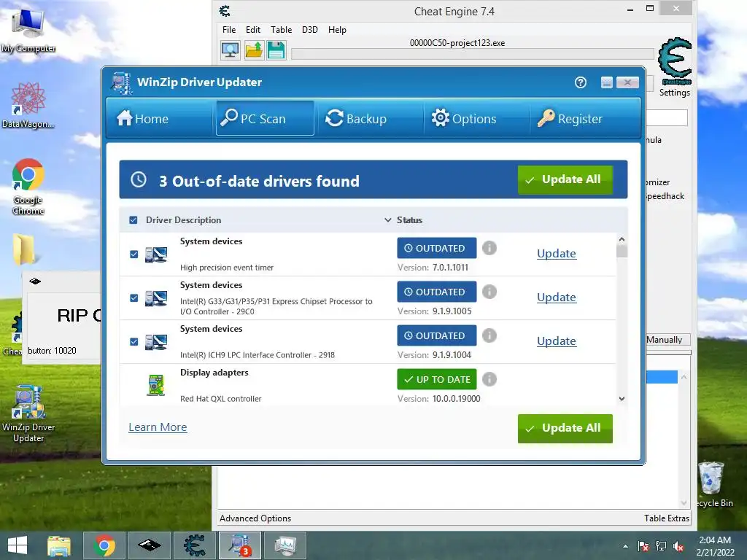Show info for ICH9 LPC Interface Controller
Viewport: 747px width, 560px height.
tap(489, 335)
